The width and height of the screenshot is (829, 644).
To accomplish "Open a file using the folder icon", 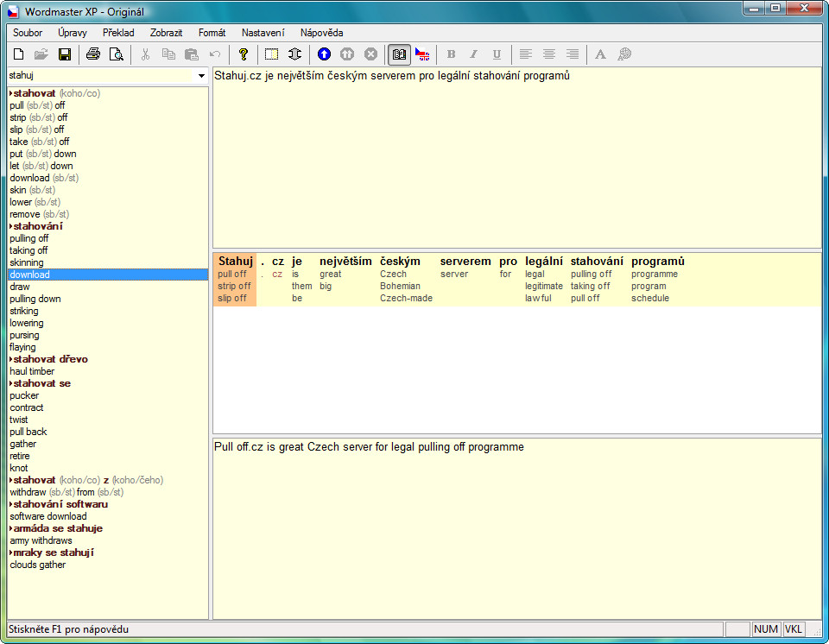I will (41, 54).
